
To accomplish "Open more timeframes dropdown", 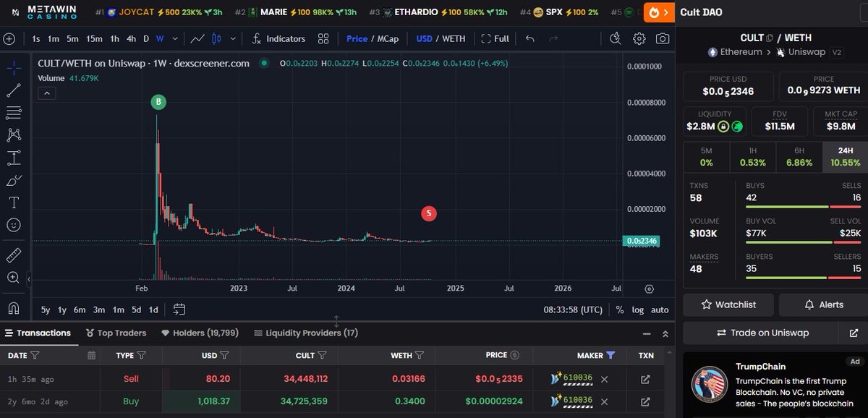I will 175,38.
